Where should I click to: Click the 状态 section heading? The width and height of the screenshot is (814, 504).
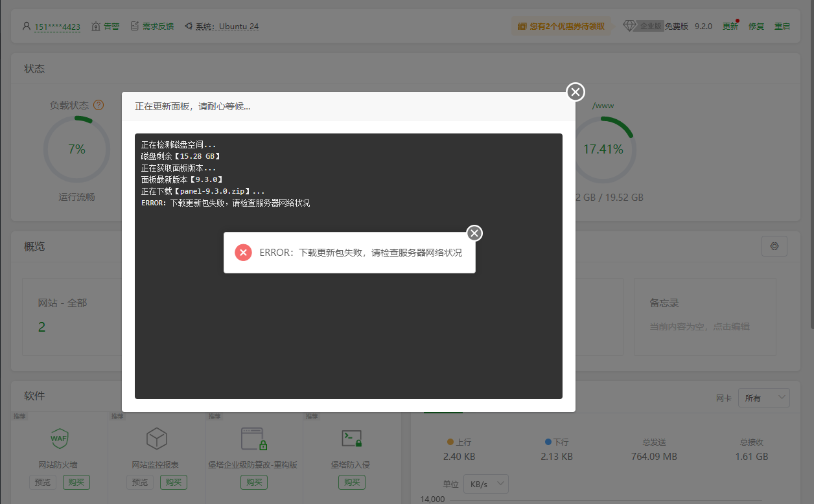tap(34, 69)
